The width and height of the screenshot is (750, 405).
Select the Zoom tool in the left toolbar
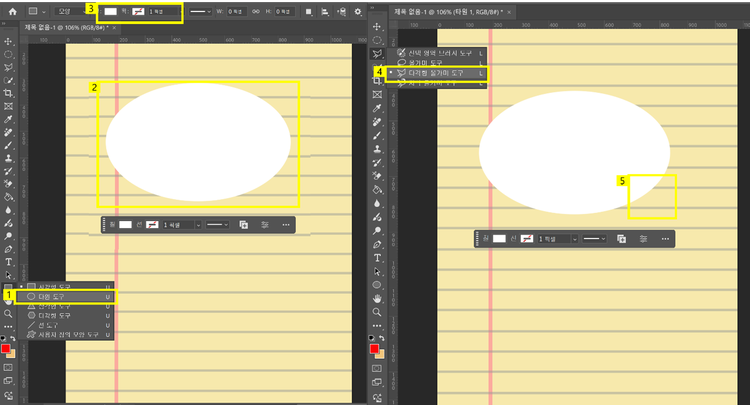pos(8,314)
